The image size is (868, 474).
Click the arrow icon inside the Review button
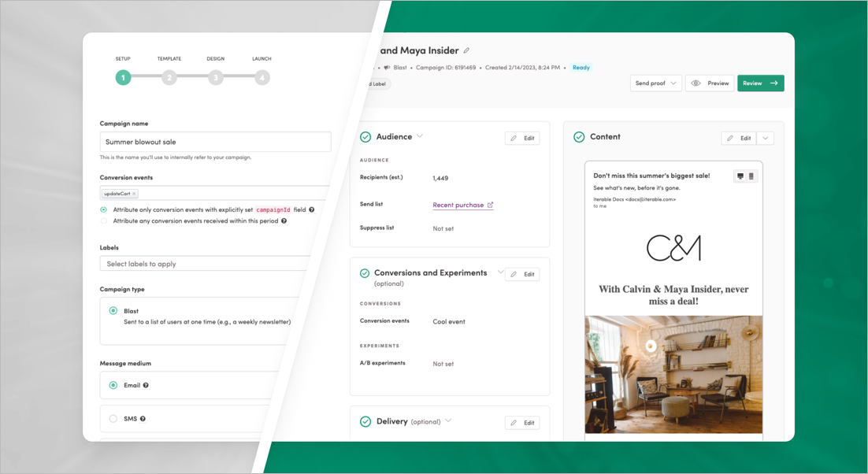(773, 83)
